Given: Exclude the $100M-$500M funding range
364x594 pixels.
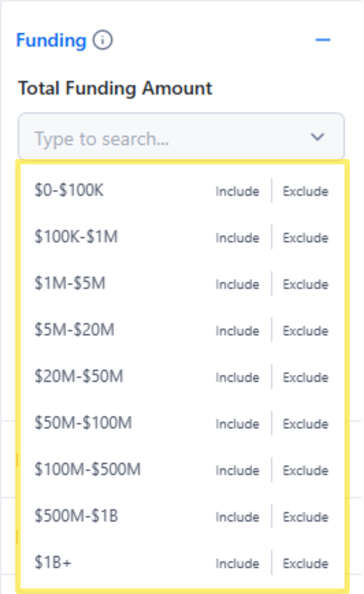Looking at the screenshot, I should point(305,470).
